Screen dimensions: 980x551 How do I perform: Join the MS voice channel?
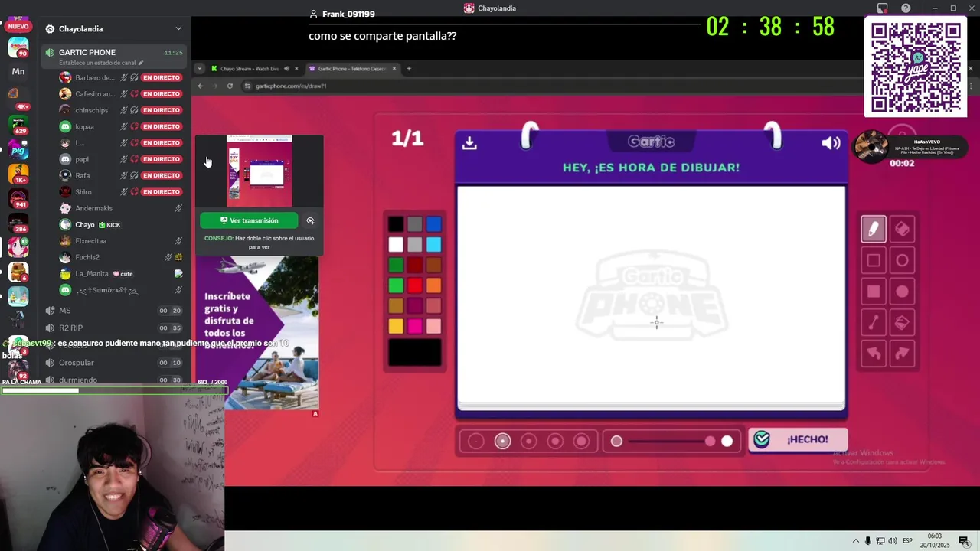tap(113, 311)
